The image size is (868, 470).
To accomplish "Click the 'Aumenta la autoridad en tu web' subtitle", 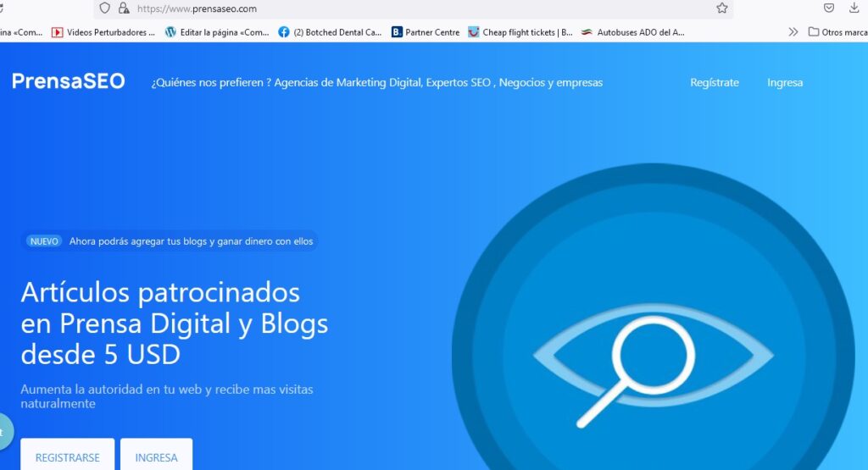I will pos(167,396).
